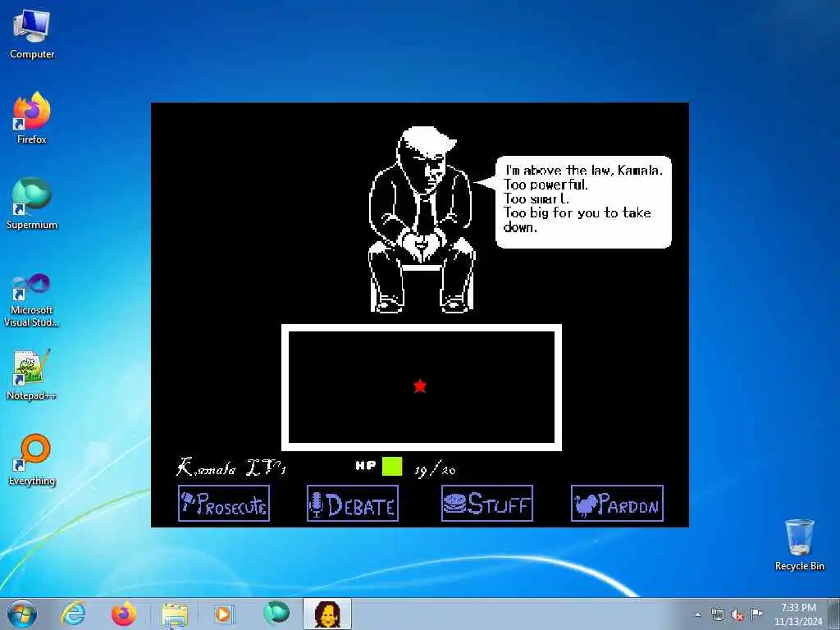This screenshot has height=630, width=840.
Task: Open Supermium from the taskbar
Action: (x=276, y=614)
